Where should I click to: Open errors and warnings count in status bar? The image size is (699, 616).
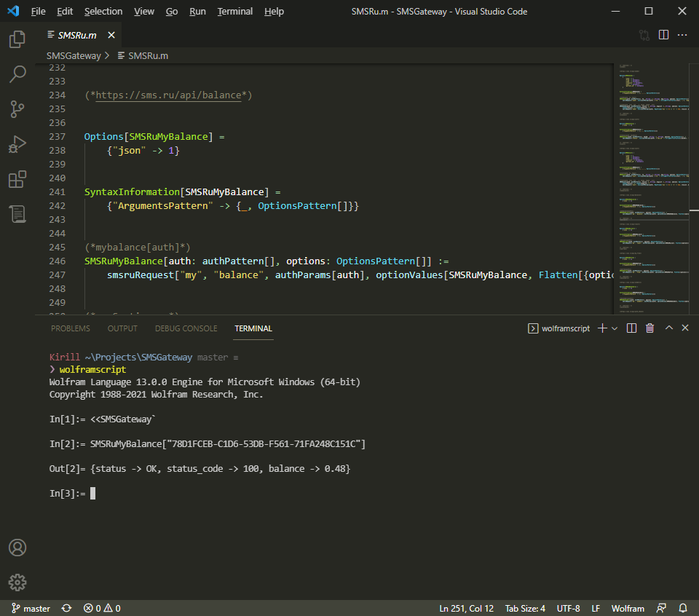[x=102, y=609]
